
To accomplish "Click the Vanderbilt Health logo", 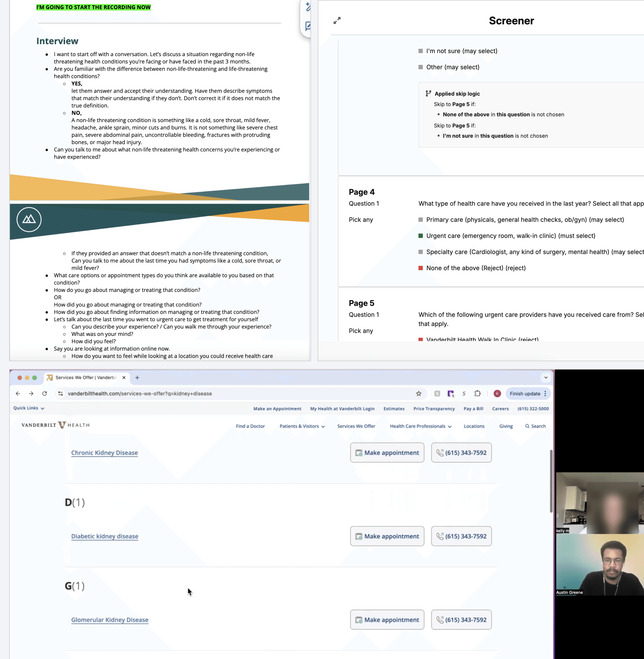I will [x=55, y=425].
